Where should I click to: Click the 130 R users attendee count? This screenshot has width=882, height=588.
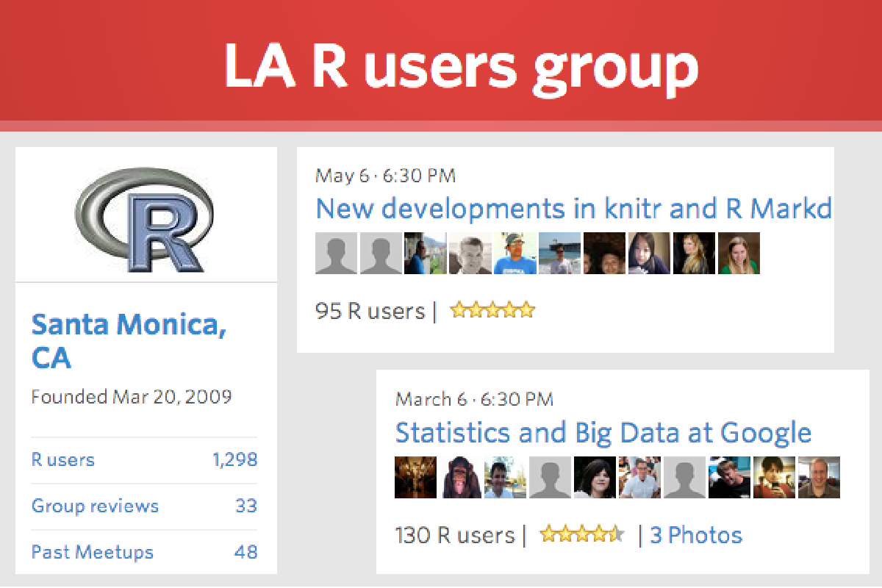[455, 535]
